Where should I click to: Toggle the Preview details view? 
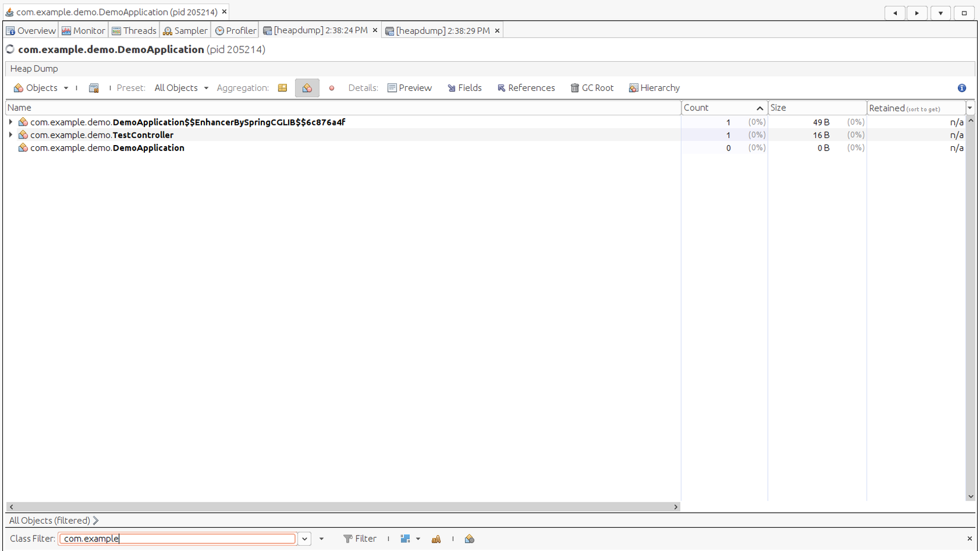point(409,88)
